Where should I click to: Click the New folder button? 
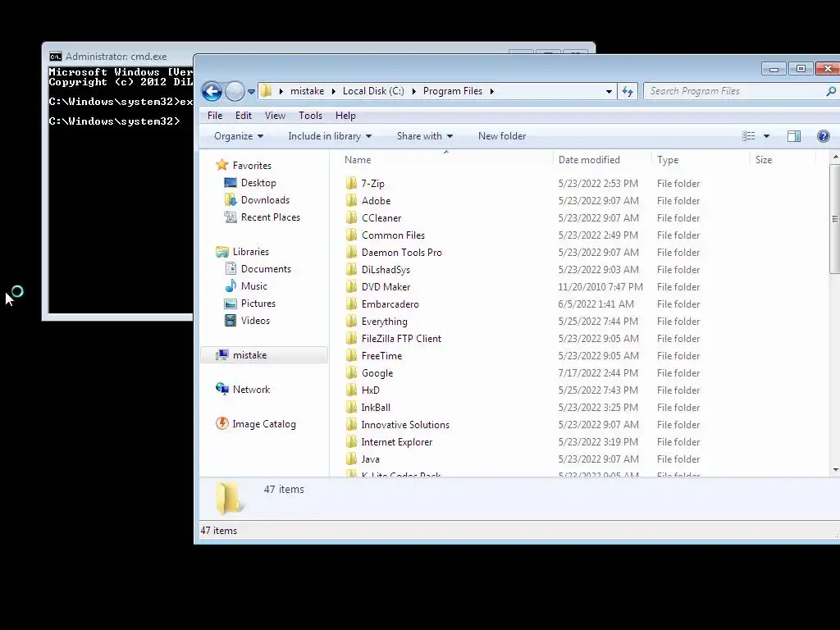click(x=502, y=136)
